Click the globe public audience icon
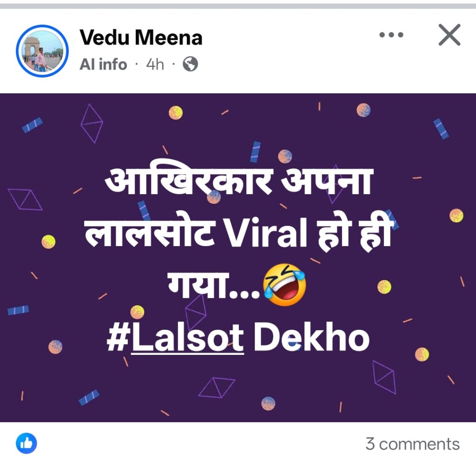 [x=190, y=64]
